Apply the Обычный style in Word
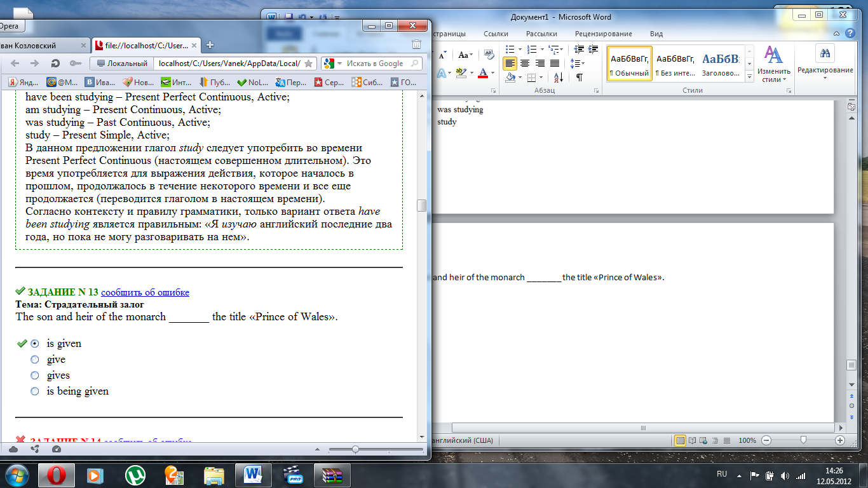The height and width of the screenshot is (488, 868). click(x=629, y=64)
